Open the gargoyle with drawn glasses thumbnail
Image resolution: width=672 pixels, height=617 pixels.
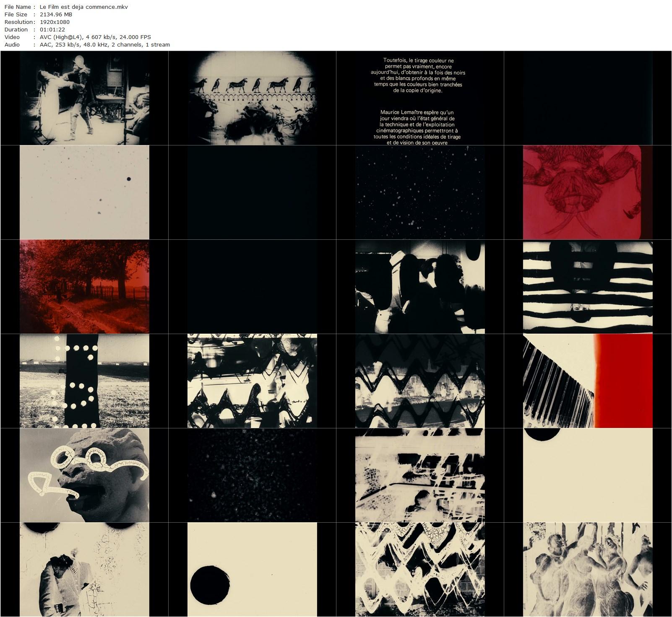(x=84, y=475)
